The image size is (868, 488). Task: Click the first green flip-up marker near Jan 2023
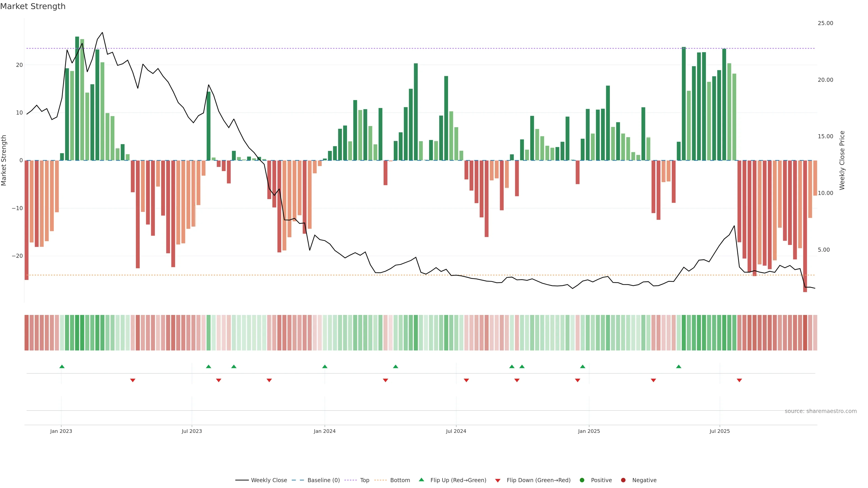click(62, 366)
